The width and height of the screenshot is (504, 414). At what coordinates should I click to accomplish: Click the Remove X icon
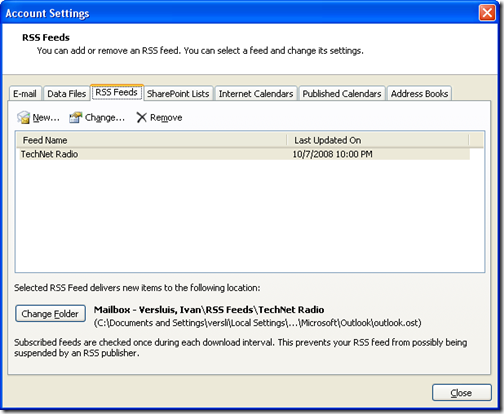142,117
